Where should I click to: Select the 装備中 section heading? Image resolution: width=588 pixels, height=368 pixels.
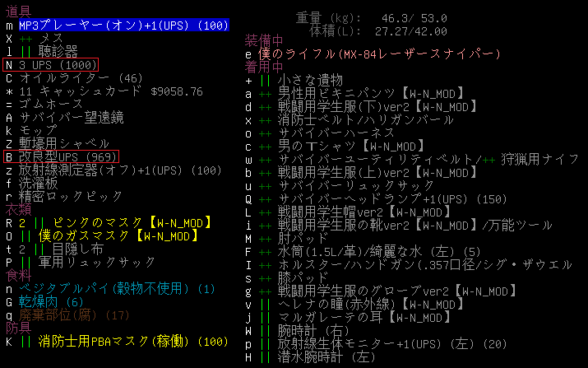(x=263, y=40)
